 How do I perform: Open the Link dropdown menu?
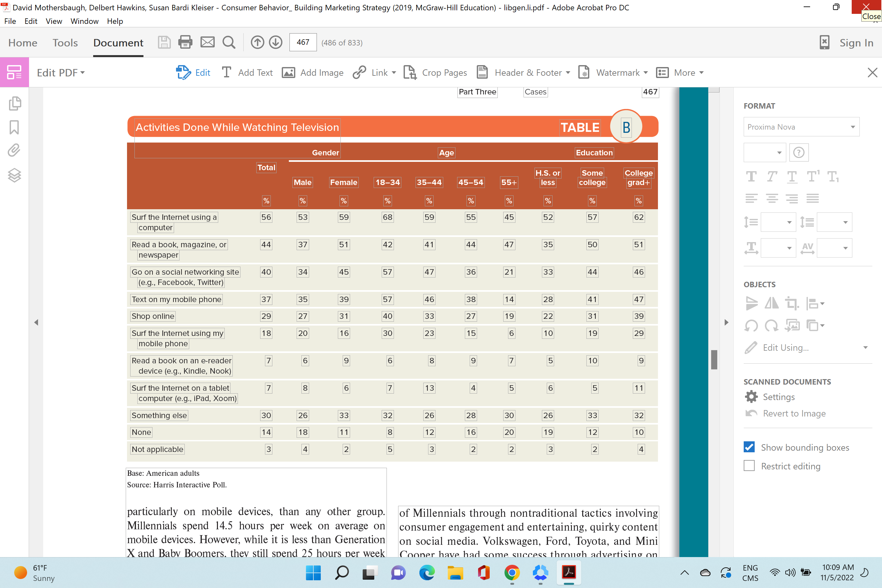coord(394,73)
